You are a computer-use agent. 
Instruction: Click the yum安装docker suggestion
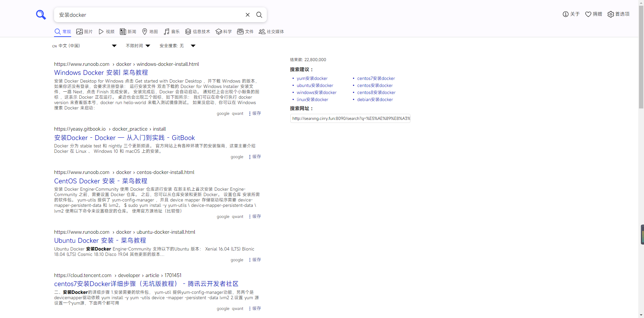coord(312,78)
